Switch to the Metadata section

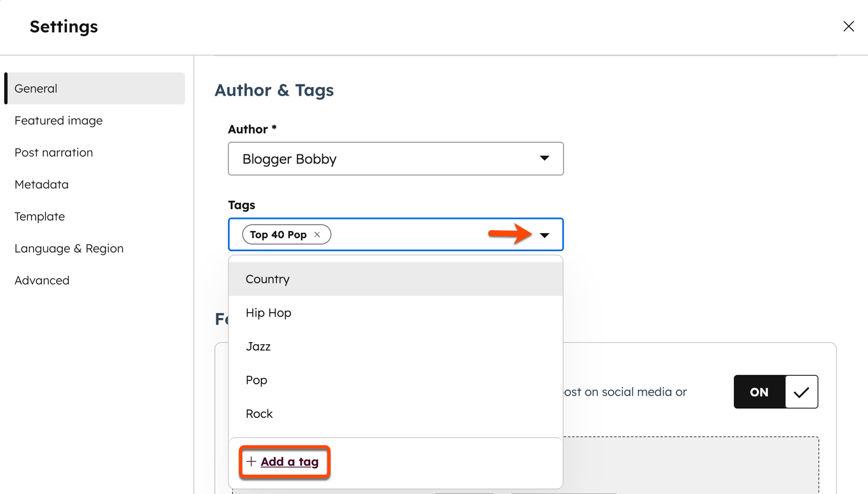pos(42,184)
